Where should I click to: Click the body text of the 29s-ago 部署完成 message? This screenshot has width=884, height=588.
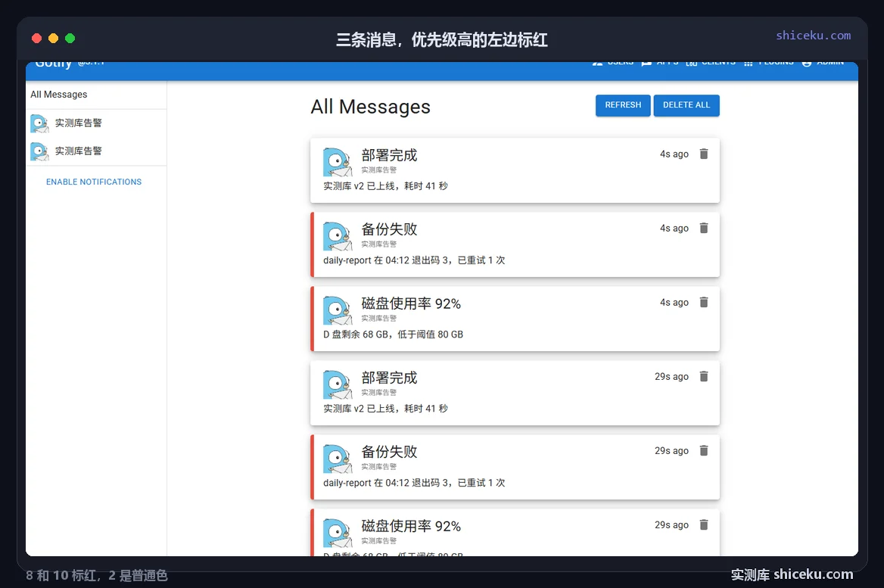pos(385,409)
